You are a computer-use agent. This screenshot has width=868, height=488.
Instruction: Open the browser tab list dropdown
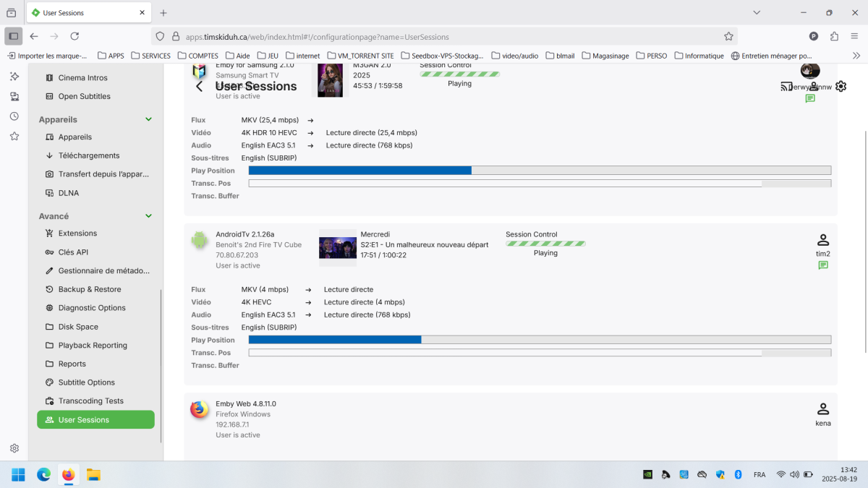click(x=757, y=13)
